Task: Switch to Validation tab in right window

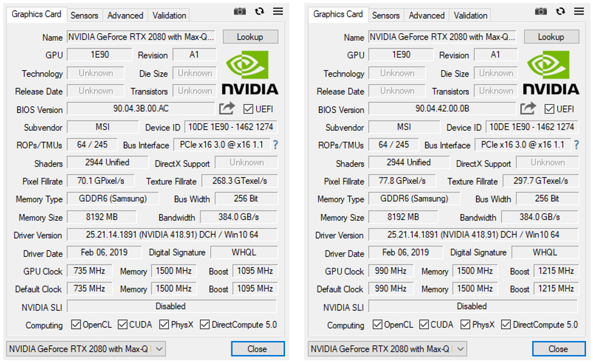Action: (x=470, y=15)
